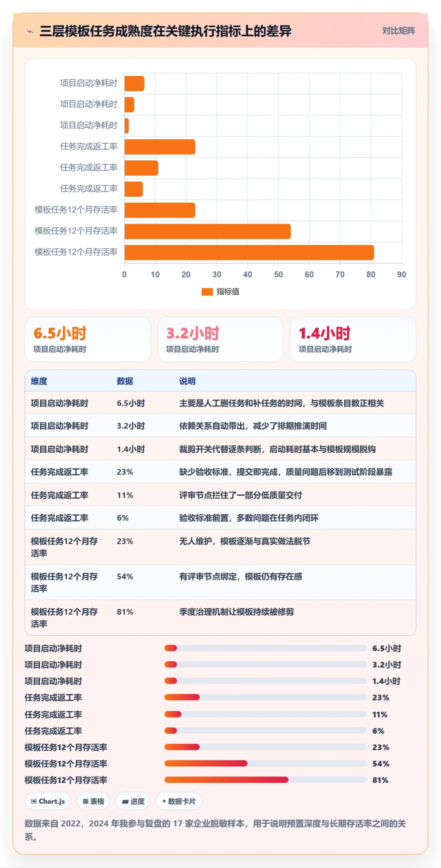The width and height of the screenshot is (441, 868).
Task: Select row 主要是人工删任务和补任务的时间
Action: coord(220,403)
